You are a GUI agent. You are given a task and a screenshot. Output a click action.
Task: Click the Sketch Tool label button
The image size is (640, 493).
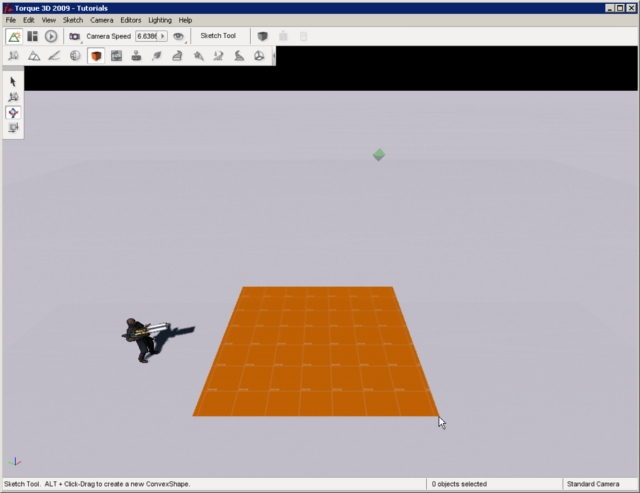pyautogui.click(x=218, y=36)
